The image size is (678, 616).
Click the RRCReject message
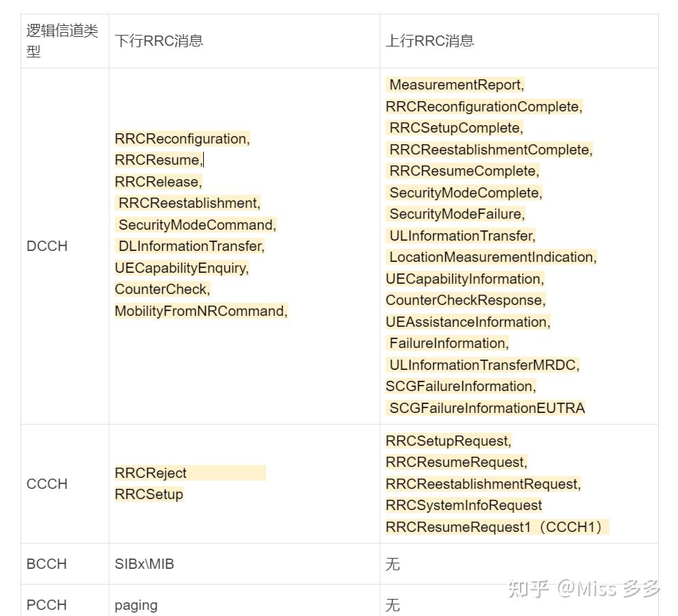pyautogui.click(x=151, y=473)
